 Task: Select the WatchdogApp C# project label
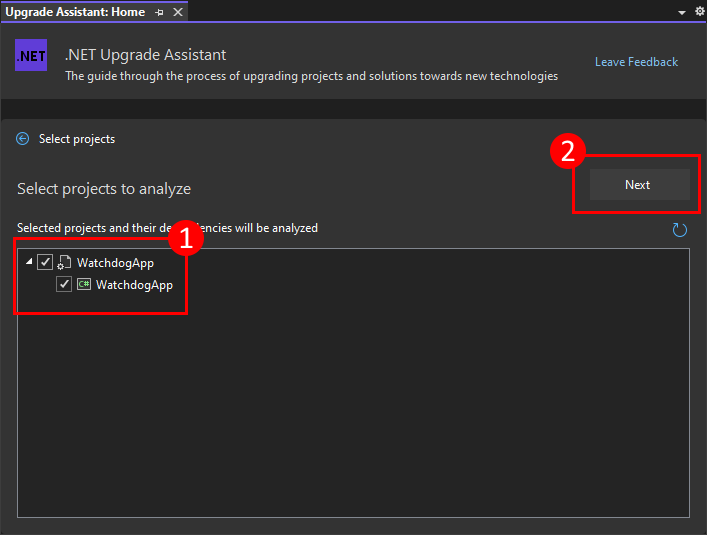(x=134, y=285)
